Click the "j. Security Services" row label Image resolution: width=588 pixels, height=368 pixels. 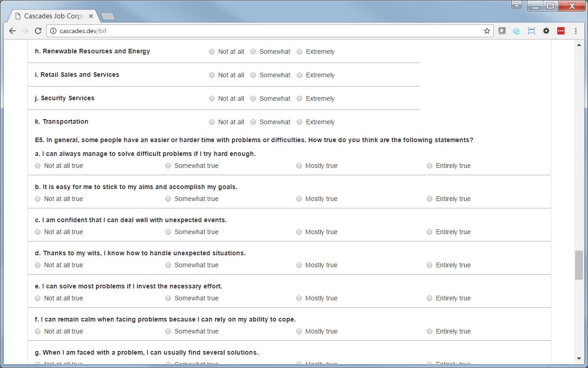[65, 98]
